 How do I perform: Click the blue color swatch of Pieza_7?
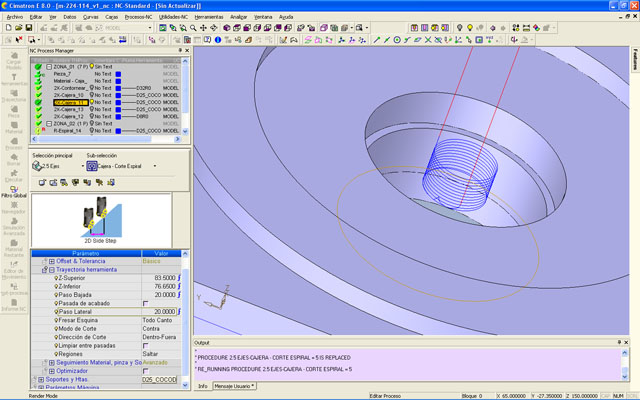pos(118,74)
